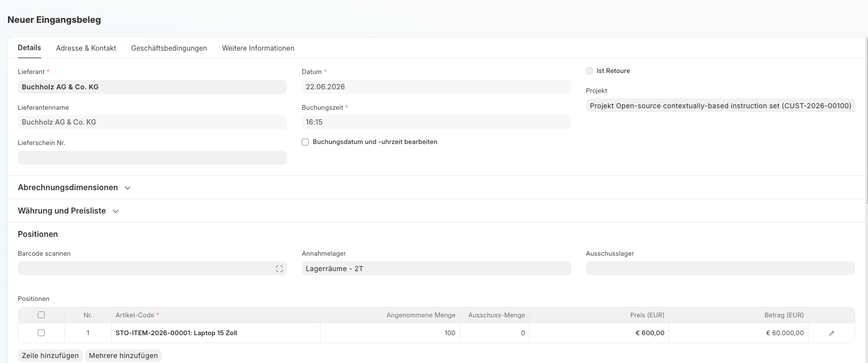Open the Ausschusslager warehouse field
The height and width of the screenshot is (363, 868).
pos(720,269)
